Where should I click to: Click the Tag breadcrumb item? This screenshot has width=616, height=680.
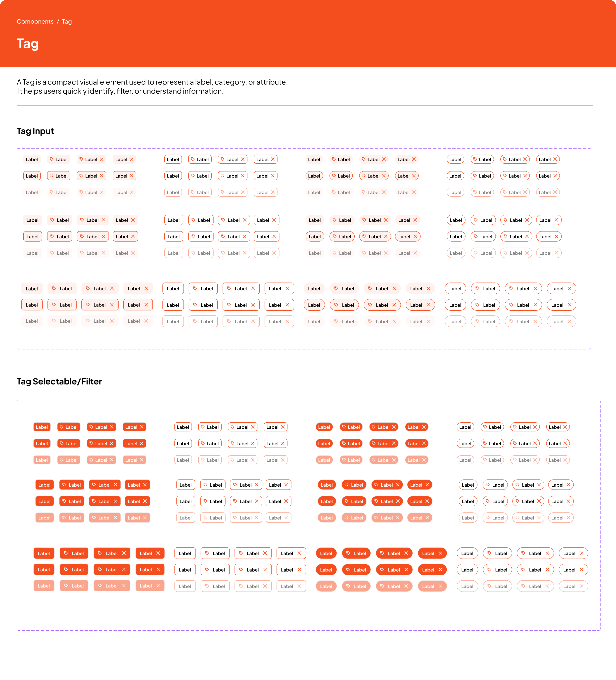[x=66, y=22]
